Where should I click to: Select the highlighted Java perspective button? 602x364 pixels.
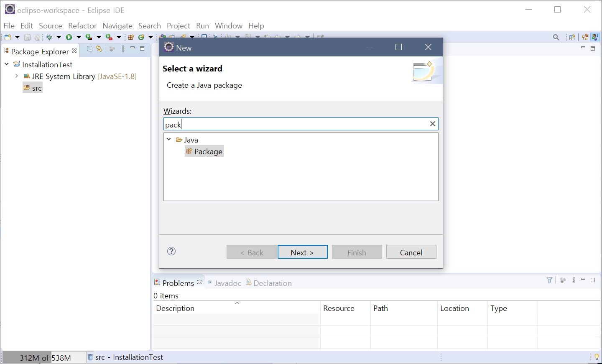coord(595,37)
